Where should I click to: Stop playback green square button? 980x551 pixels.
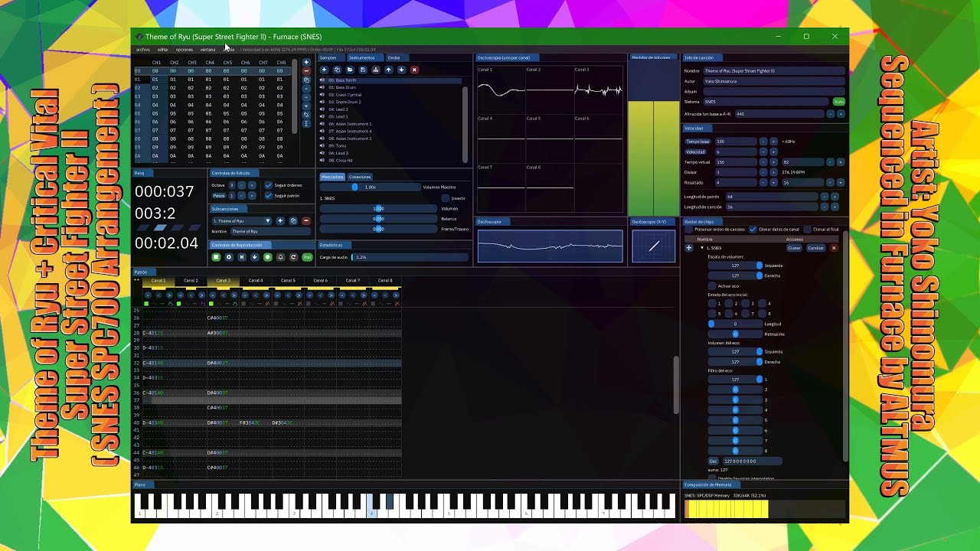216,257
